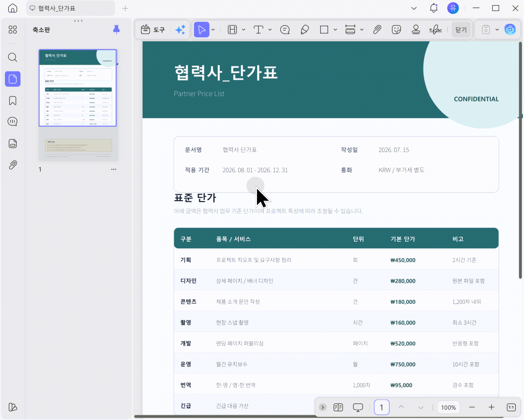
Task: Add a new tab with plus
Action: (125, 8)
